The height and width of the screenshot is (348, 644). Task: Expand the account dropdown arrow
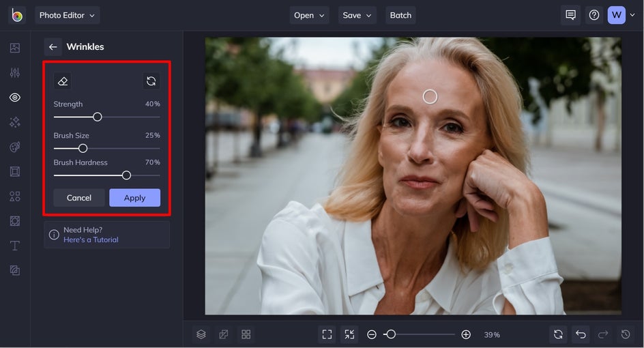[x=632, y=15]
